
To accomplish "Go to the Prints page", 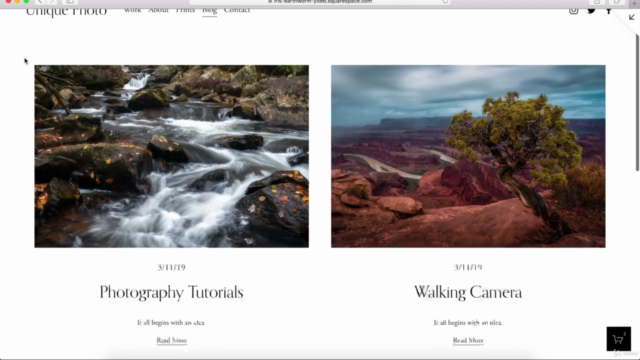I will [185, 10].
